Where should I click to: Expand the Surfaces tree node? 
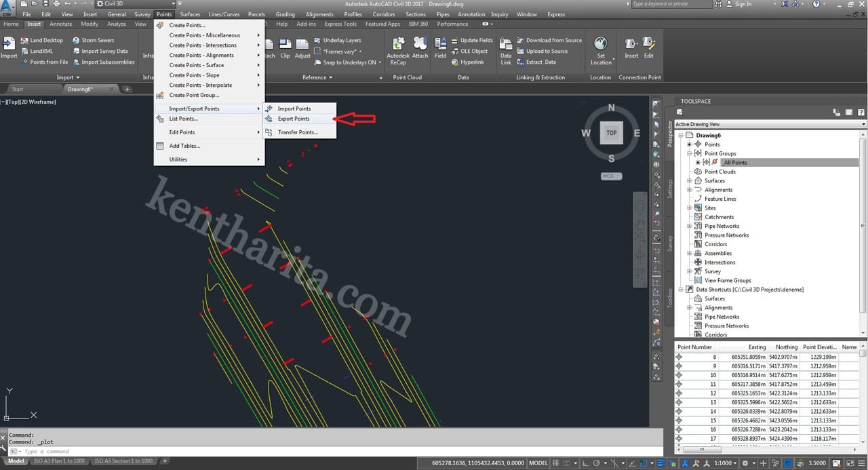690,181
